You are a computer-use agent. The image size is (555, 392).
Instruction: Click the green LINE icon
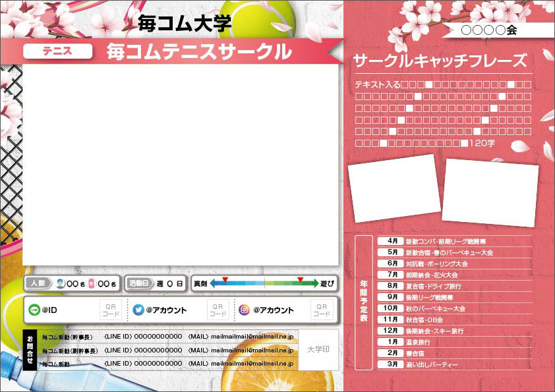[x=34, y=310]
